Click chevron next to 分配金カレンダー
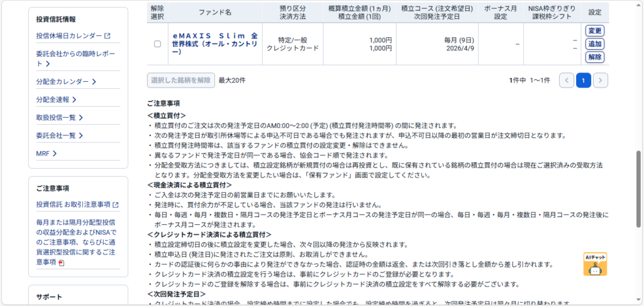The image size is (644, 306). [x=94, y=81]
